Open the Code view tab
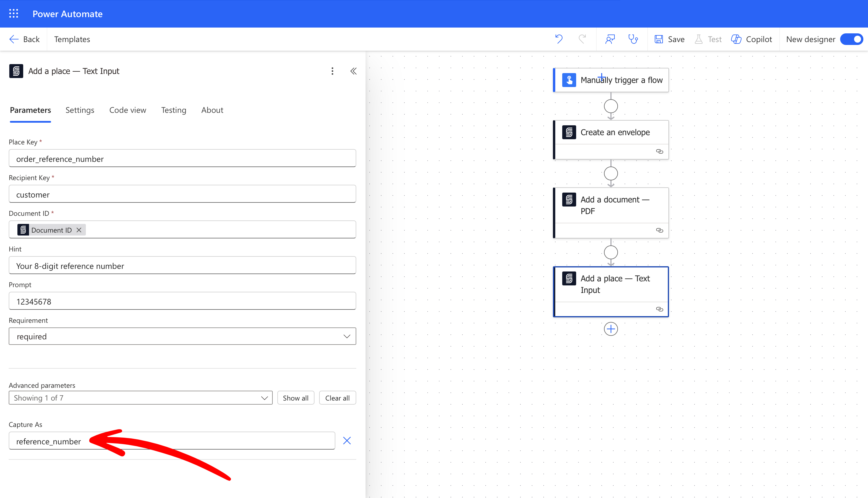 tap(128, 110)
